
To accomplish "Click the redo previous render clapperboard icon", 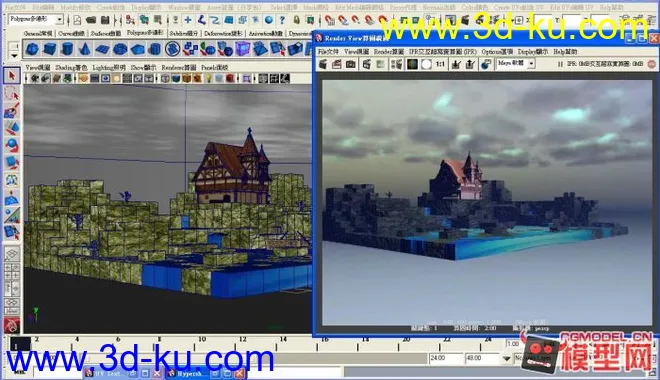I will tap(323, 64).
